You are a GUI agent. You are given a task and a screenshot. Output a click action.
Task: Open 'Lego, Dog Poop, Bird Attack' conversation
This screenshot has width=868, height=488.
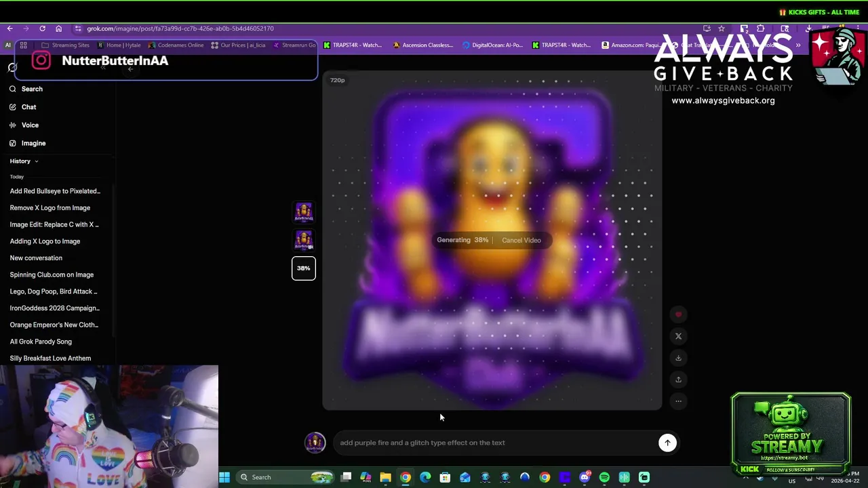point(54,291)
